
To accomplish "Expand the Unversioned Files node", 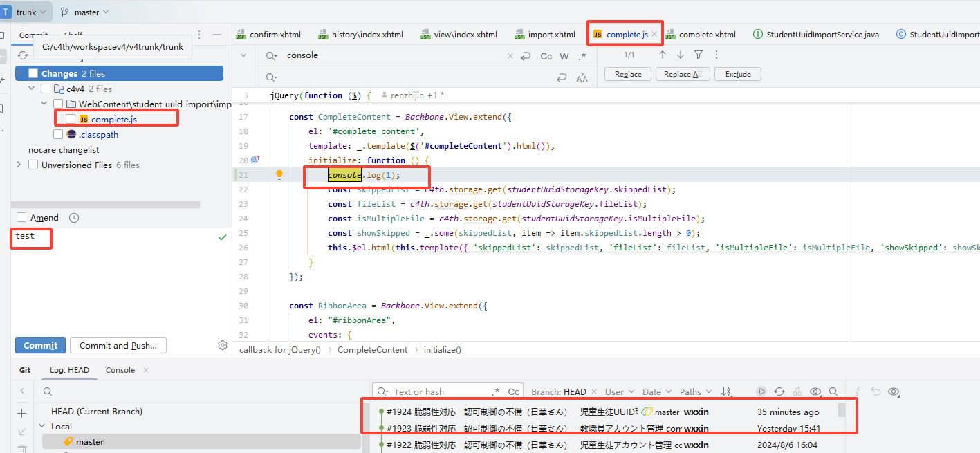I will 19,165.
